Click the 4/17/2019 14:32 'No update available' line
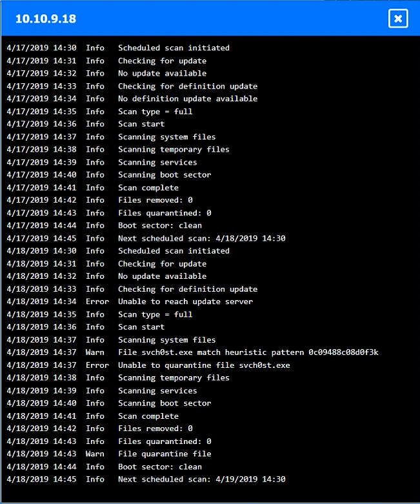The width and height of the screenshot is (420, 504). click(162, 74)
